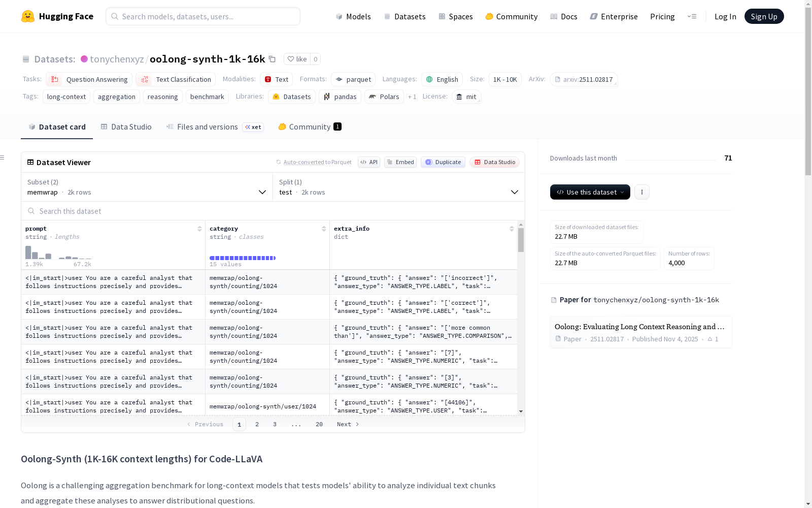This screenshot has height=508, width=812.
Task: Click the row with answer ['incorrect']
Action: coord(269,282)
